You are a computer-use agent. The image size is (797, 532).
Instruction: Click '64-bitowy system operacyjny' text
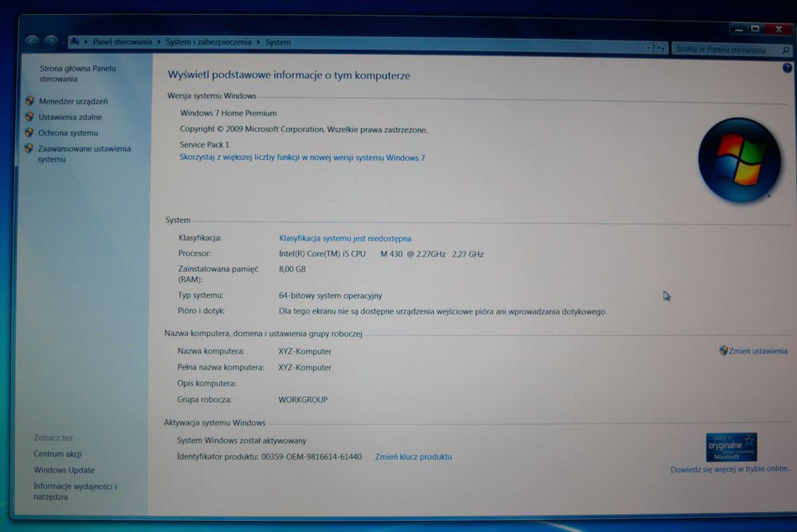[x=331, y=295]
